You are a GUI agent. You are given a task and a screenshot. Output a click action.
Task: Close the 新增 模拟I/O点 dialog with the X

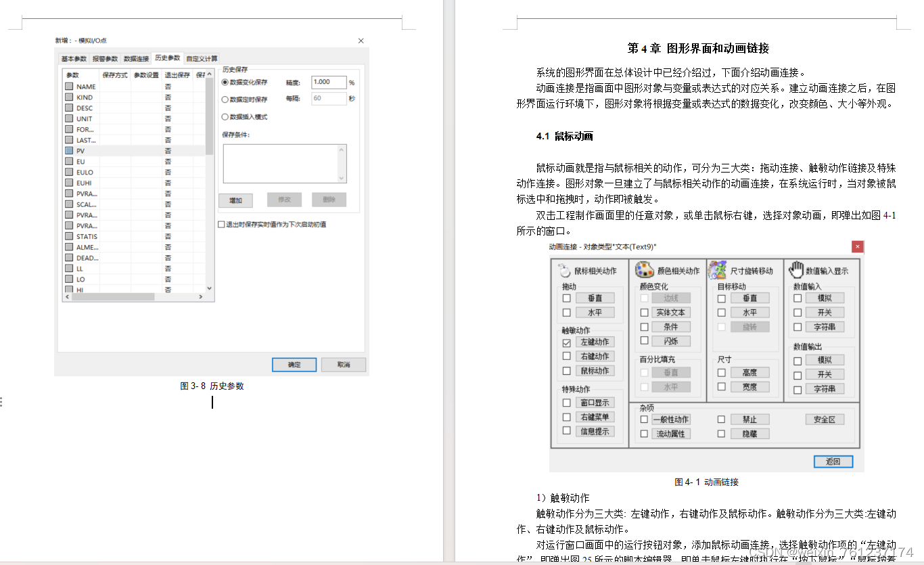[361, 41]
